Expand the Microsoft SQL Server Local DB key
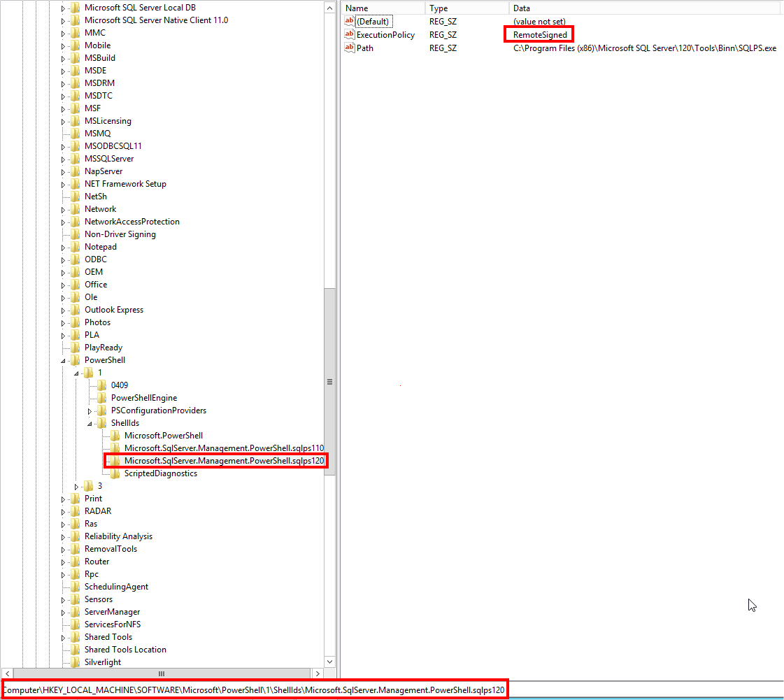The image size is (784, 700). point(63,8)
